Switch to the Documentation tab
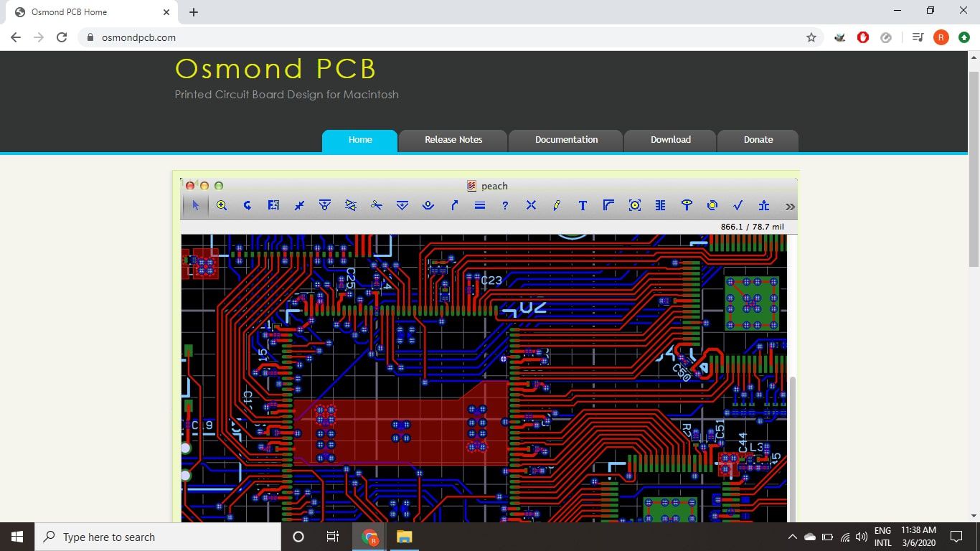This screenshot has height=551, width=980. [566, 140]
